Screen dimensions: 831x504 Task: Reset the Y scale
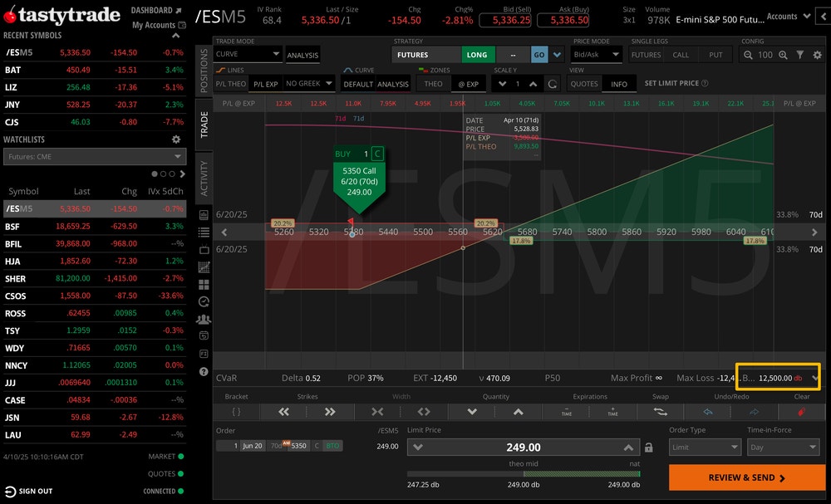[x=553, y=84]
